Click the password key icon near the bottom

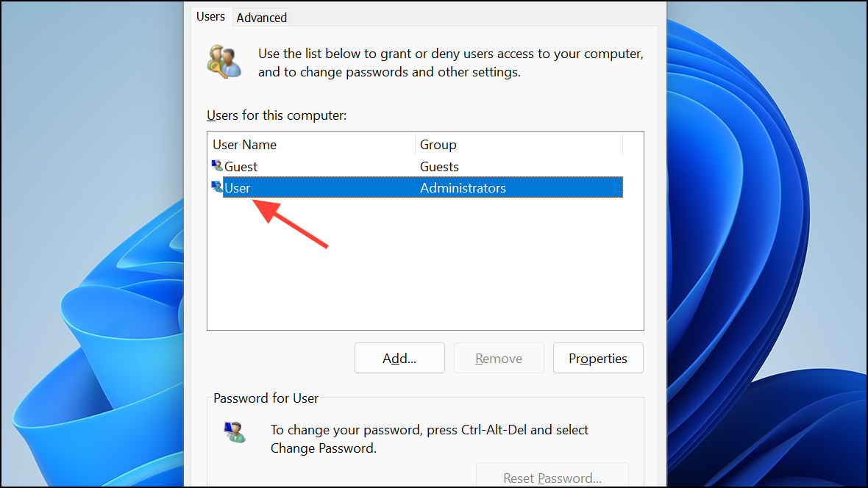tap(235, 432)
